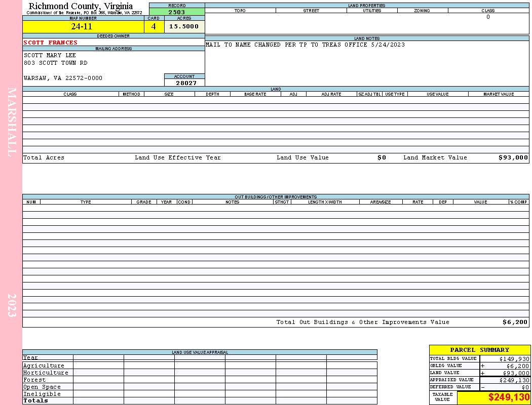Click the land note about name change
Screen dimensions: 532x405
[305, 45]
